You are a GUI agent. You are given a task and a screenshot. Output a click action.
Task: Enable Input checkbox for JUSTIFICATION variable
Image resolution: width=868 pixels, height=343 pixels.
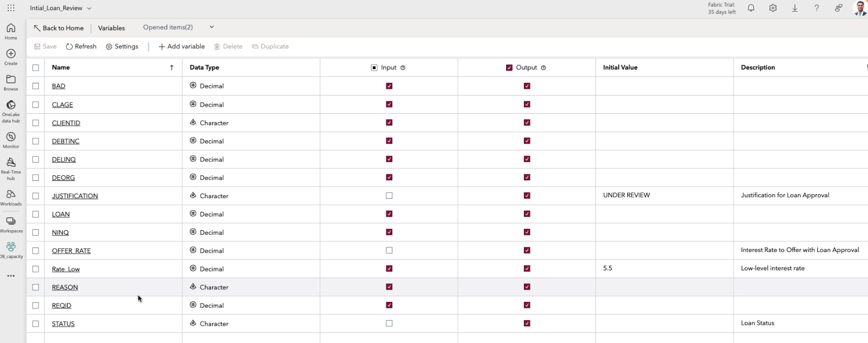click(389, 196)
